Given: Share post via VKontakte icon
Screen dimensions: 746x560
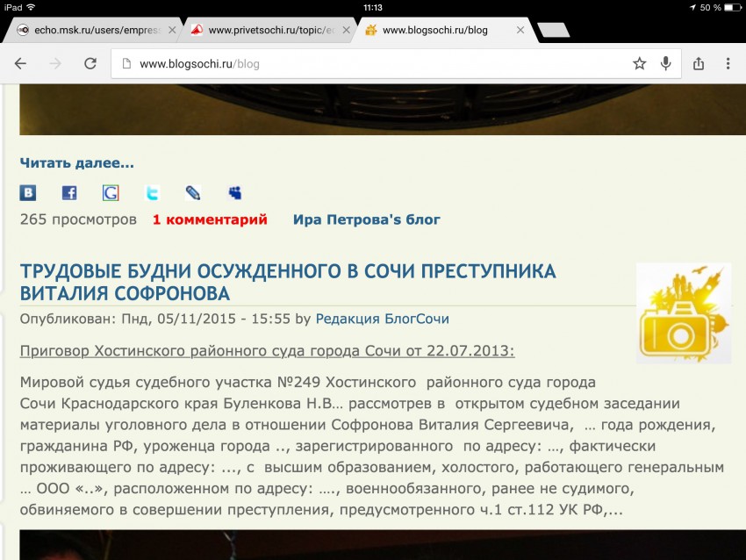Looking at the screenshot, I should point(28,193).
